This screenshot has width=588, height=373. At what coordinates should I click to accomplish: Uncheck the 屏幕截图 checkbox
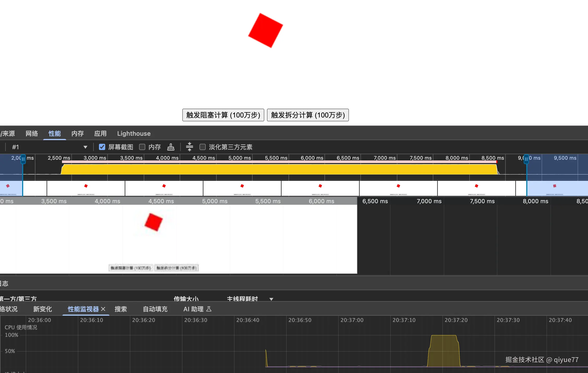point(102,147)
